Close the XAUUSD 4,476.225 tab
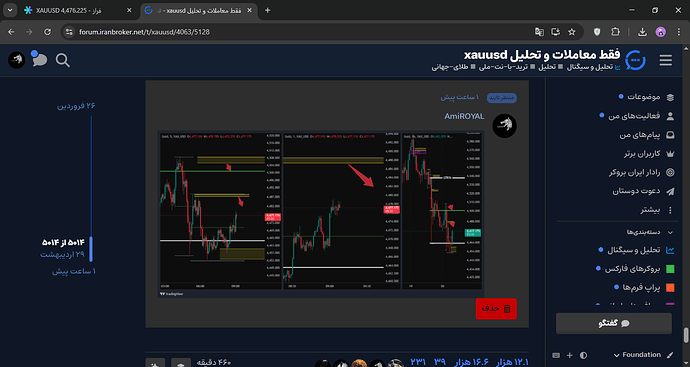Image resolution: width=690 pixels, height=367 pixels. pos(129,10)
